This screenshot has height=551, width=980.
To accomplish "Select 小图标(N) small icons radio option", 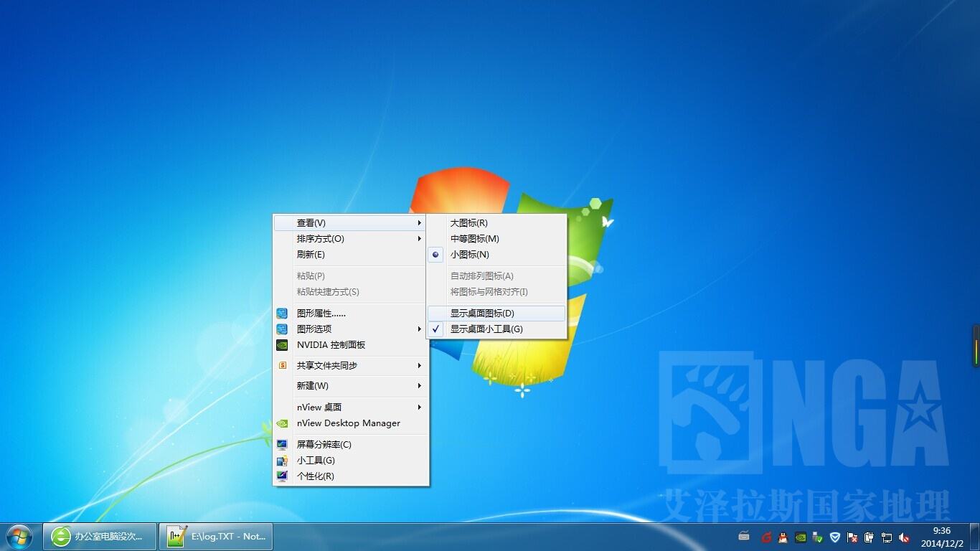I will coord(469,255).
